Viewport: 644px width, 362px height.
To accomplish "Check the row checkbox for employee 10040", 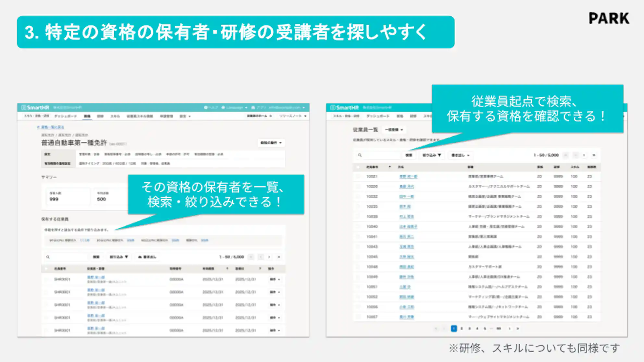I will click(358, 227).
